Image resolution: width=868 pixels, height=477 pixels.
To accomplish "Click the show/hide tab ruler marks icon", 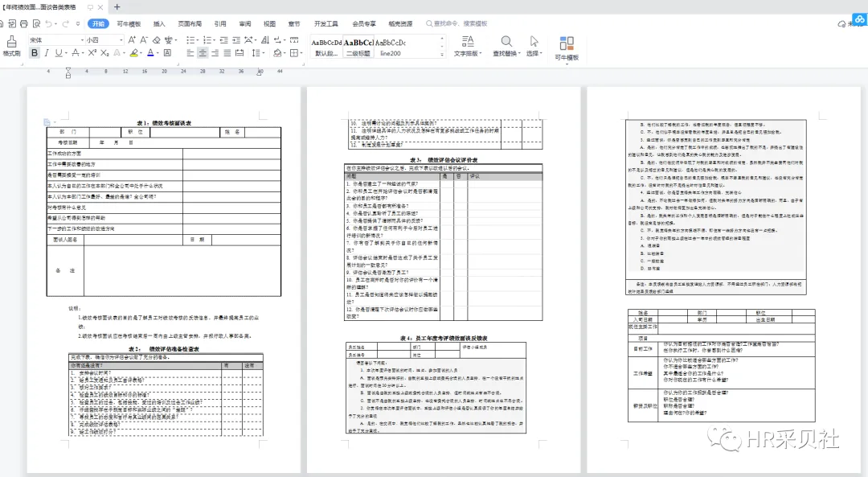I will [294, 40].
